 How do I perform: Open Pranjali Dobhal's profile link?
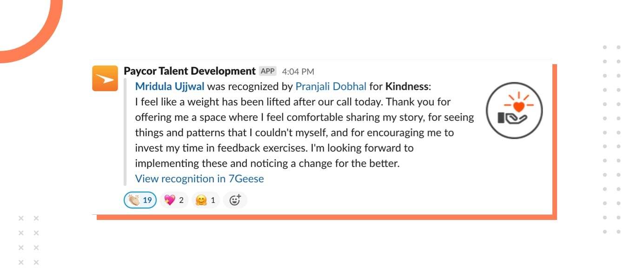(331, 86)
